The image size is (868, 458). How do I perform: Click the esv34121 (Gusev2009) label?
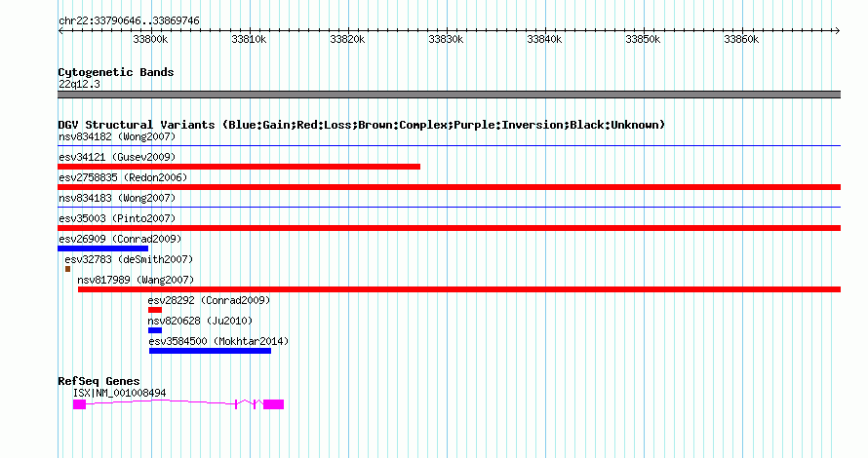[x=117, y=157]
